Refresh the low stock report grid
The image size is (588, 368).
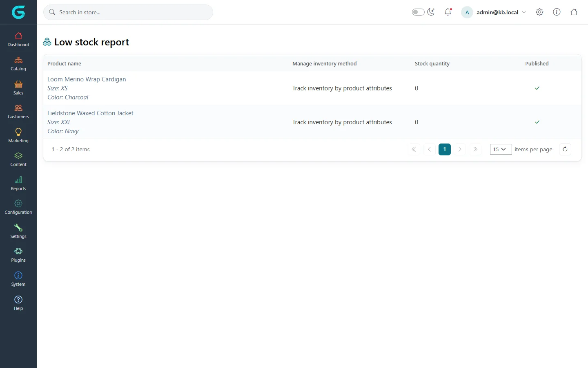[x=565, y=149]
